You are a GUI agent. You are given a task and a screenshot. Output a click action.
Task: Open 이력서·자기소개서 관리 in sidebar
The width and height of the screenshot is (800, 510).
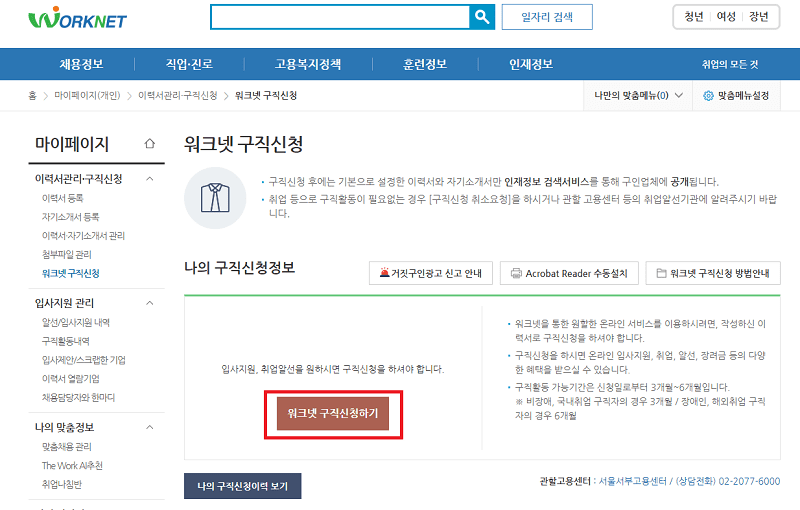click(83, 236)
